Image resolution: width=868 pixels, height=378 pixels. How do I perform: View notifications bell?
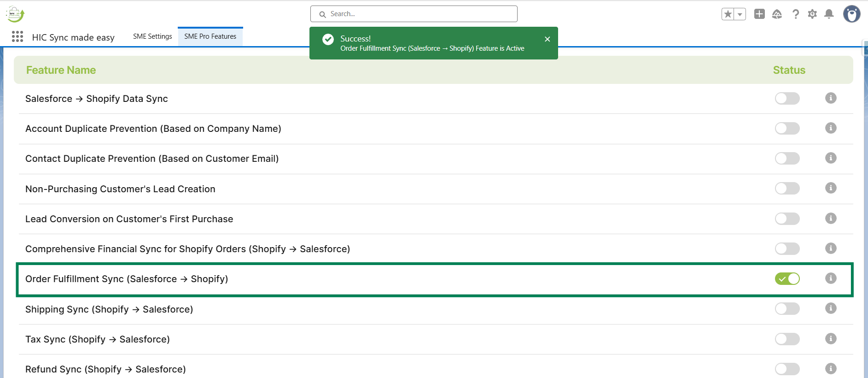(829, 14)
